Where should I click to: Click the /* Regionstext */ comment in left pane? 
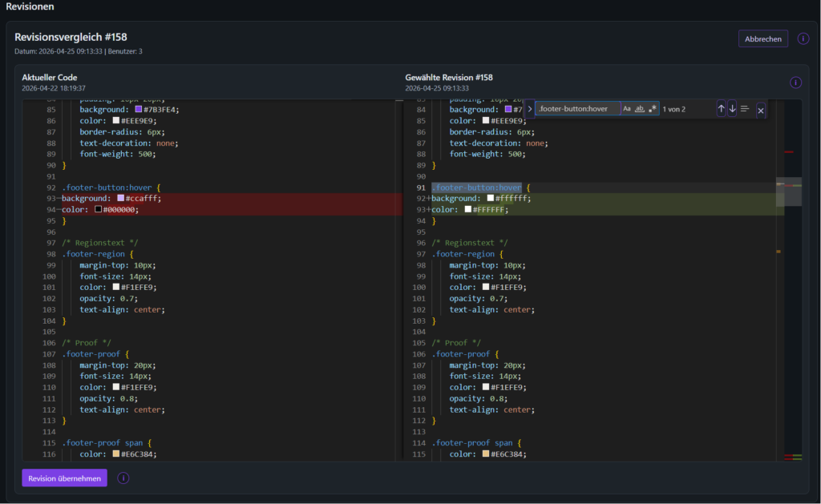(100, 243)
